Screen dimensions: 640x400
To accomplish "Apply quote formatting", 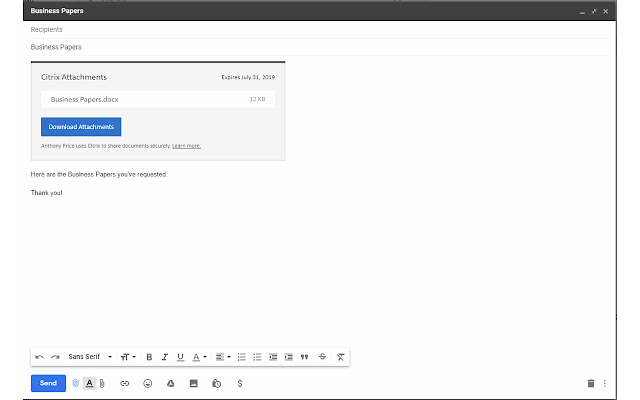I will [304, 357].
